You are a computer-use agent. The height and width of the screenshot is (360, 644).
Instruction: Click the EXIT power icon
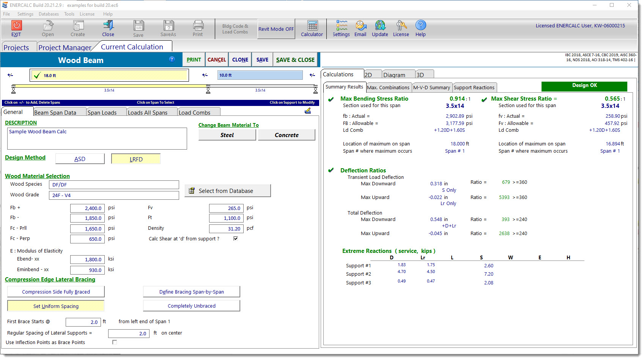[x=16, y=25]
